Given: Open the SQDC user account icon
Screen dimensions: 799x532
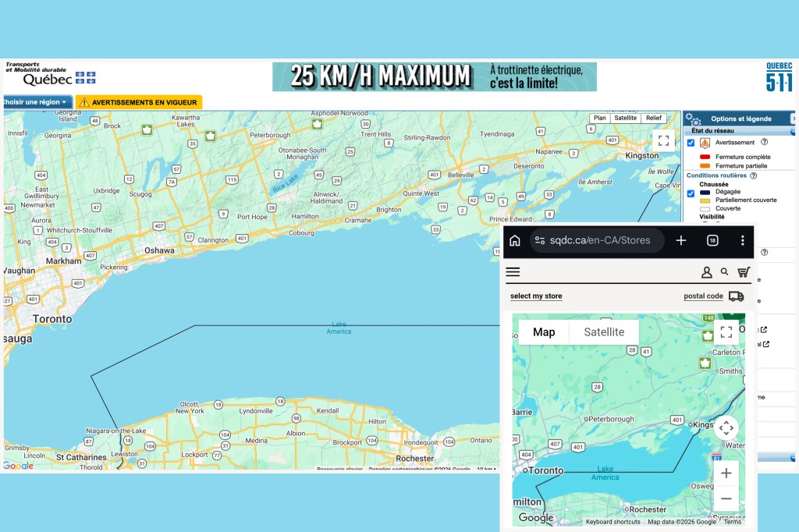Looking at the screenshot, I should tap(707, 272).
